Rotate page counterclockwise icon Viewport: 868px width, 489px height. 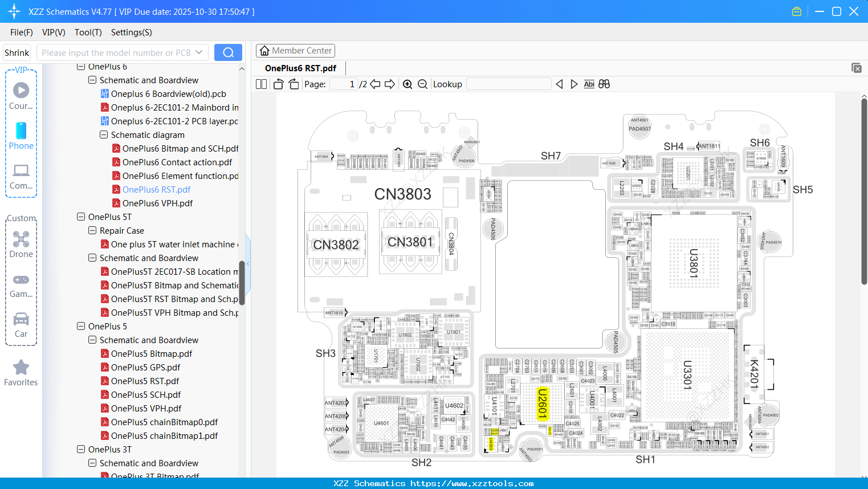pos(278,84)
